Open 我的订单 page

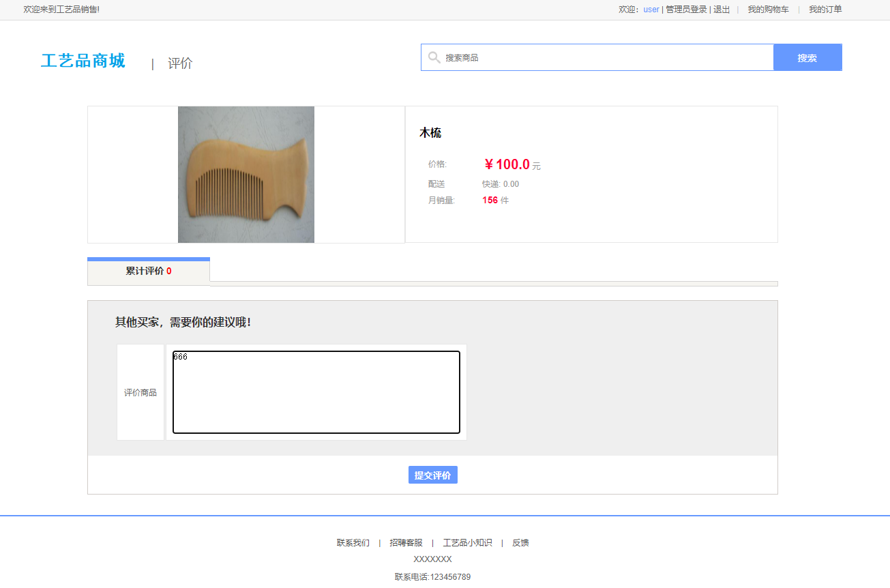[x=825, y=9]
